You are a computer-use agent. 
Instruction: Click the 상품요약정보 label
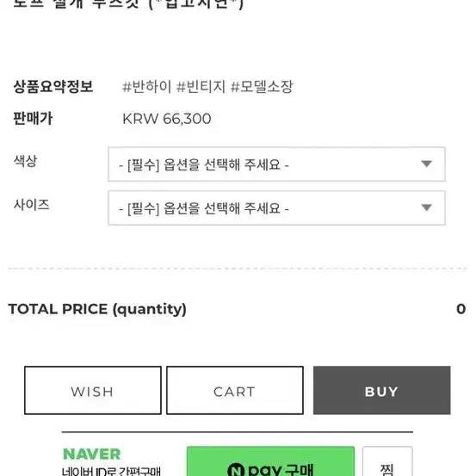click(53, 87)
